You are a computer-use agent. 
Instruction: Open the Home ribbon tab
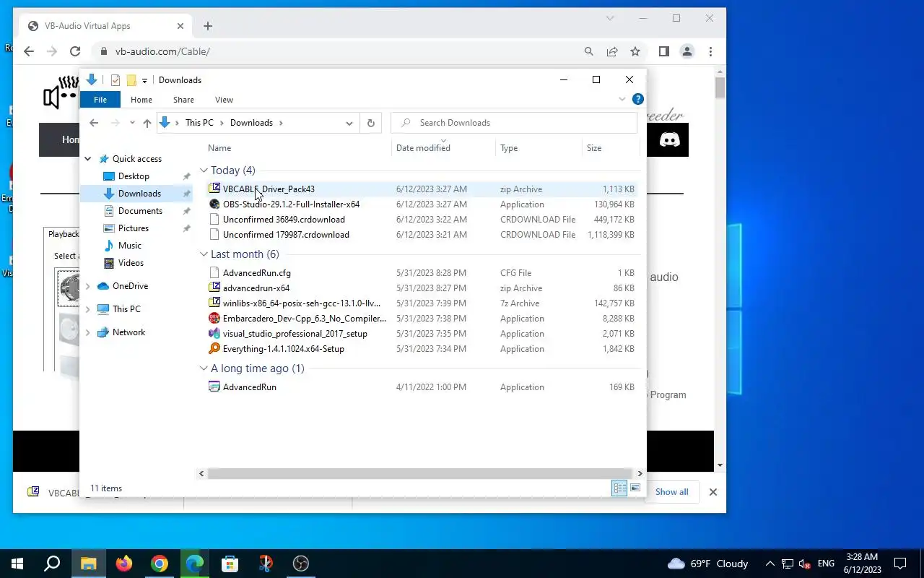click(141, 100)
